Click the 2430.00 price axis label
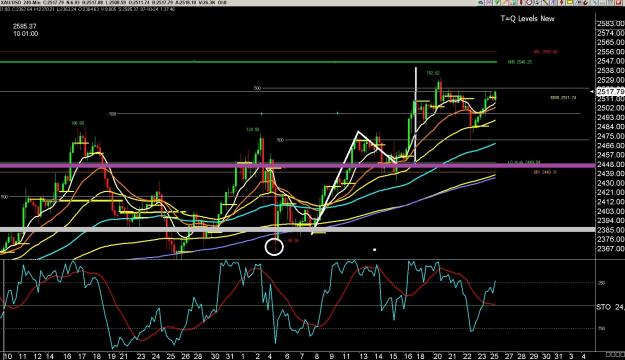This screenshot has width=625, height=360. (611, 183)
